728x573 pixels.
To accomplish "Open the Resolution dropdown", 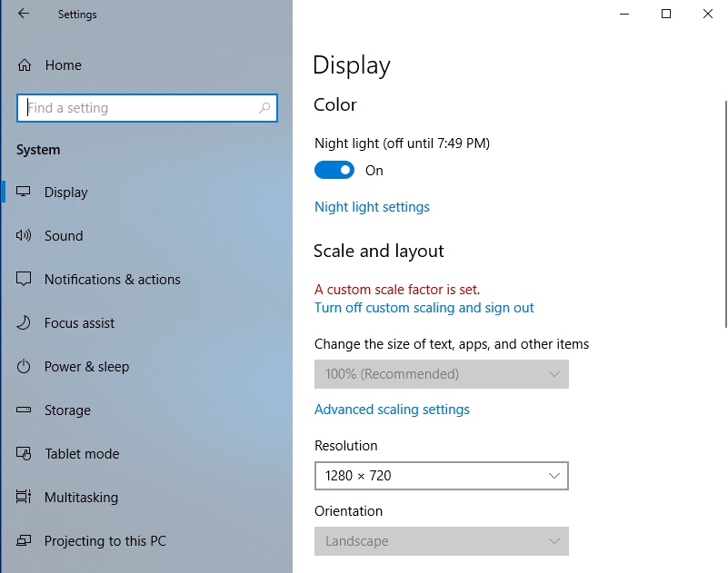I will [x=441, y=476].
